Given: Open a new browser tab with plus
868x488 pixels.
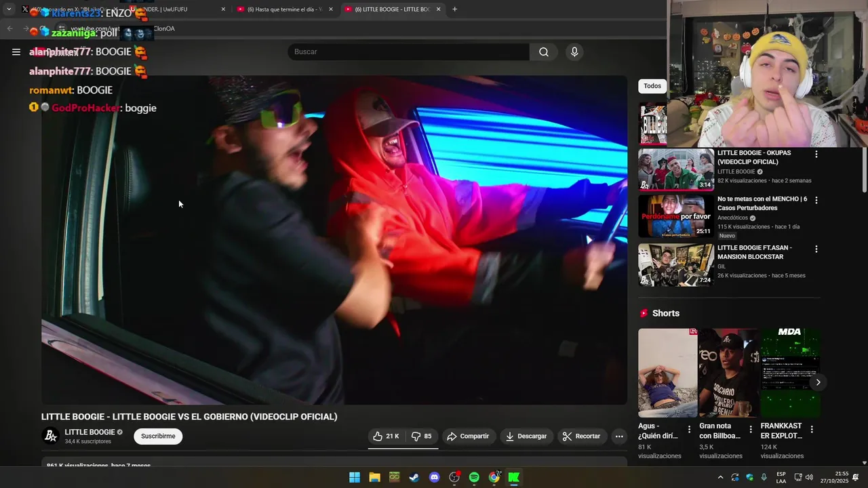Looking at the screenshot, I should click(x=455, y=9).
